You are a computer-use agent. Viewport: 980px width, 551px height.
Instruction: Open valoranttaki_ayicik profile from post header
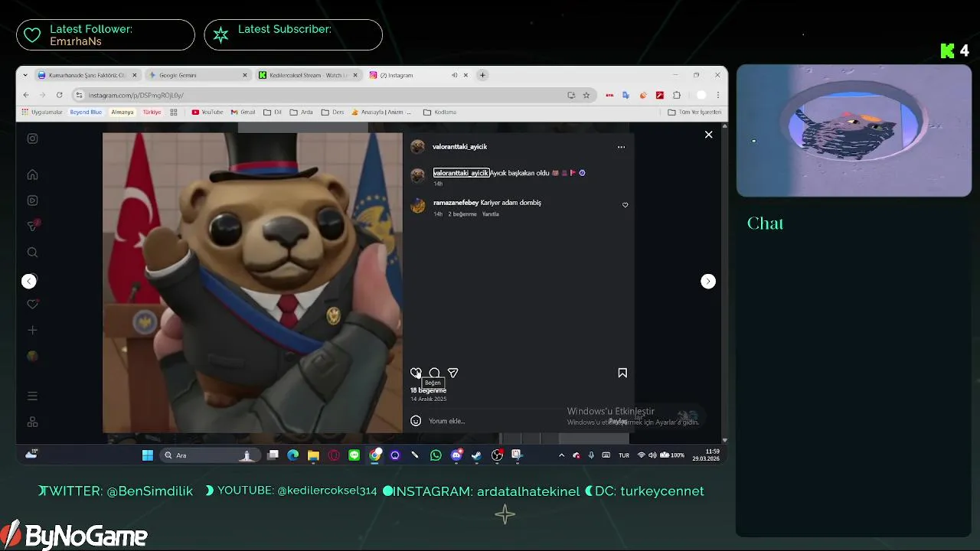459,147
